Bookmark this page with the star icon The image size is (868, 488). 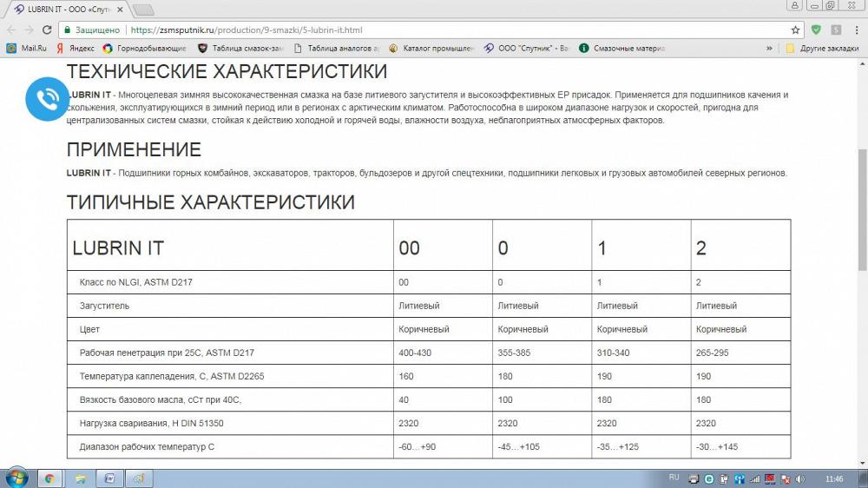[795, 30]
